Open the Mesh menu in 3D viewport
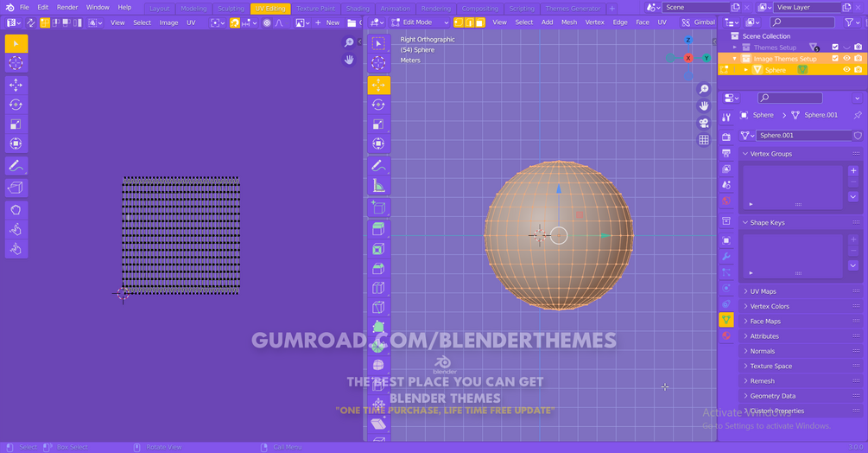Viewport: 868px width, 453px height. point(569,22)
